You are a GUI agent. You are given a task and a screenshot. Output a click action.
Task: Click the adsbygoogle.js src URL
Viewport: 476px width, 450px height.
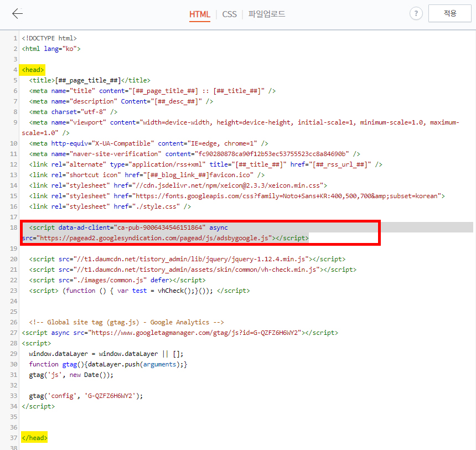[x=154, y=238]
